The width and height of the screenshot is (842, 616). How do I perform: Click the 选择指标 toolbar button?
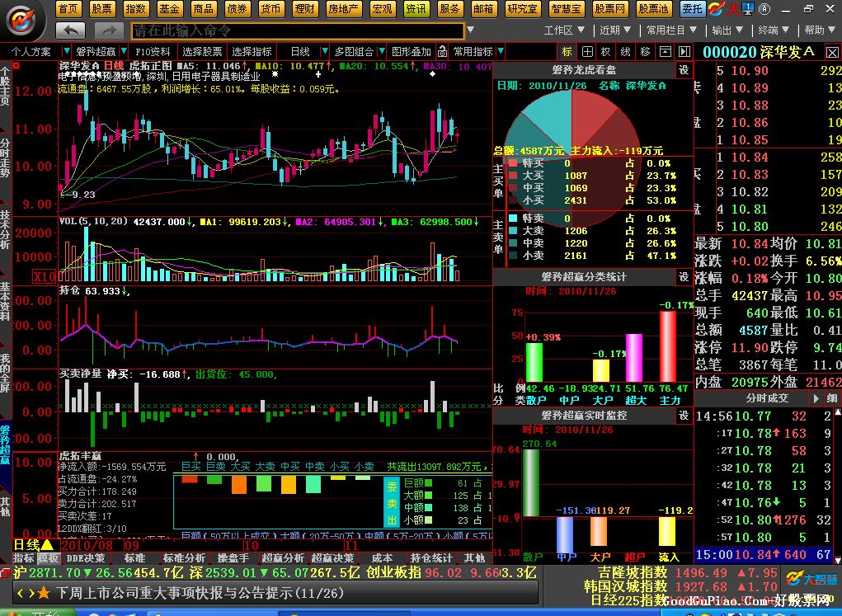[x=252, y=52]
